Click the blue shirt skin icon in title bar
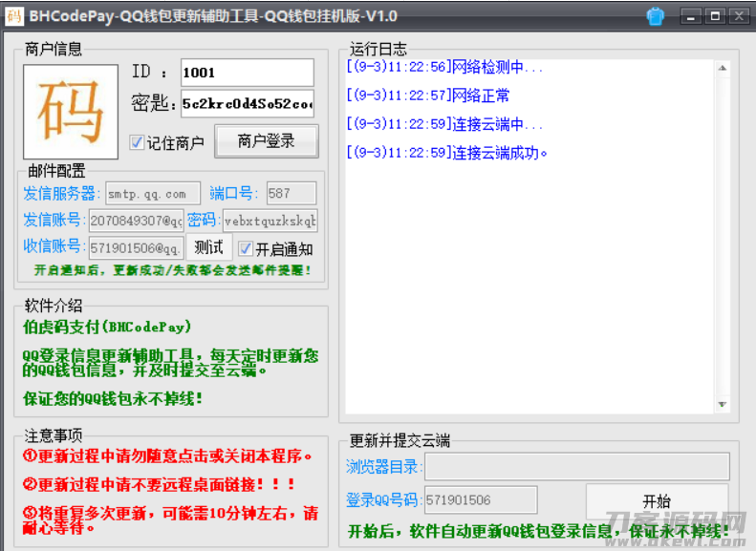The height and width of the screenshot is (551, 756). [655, 16]
